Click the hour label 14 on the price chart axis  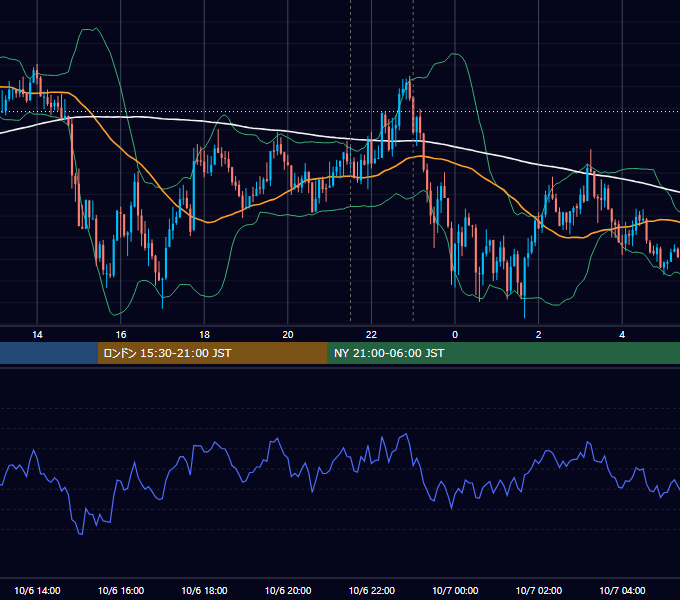point(37,335)
